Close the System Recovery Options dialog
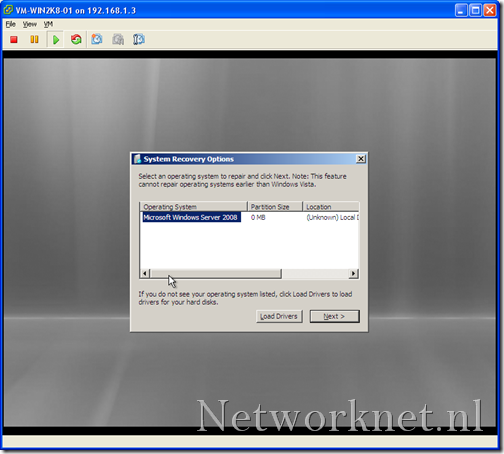Viewport: 504px width, 454px height. (x=361, y=159)
